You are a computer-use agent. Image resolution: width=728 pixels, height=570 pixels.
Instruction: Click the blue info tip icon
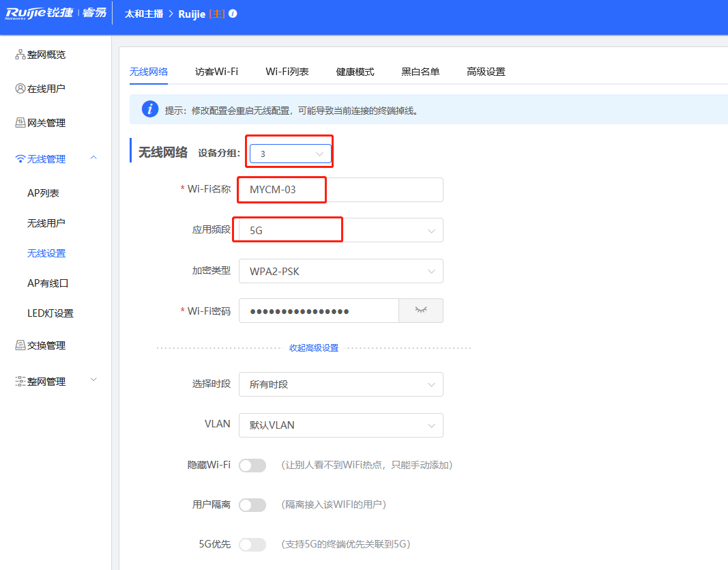150,109
